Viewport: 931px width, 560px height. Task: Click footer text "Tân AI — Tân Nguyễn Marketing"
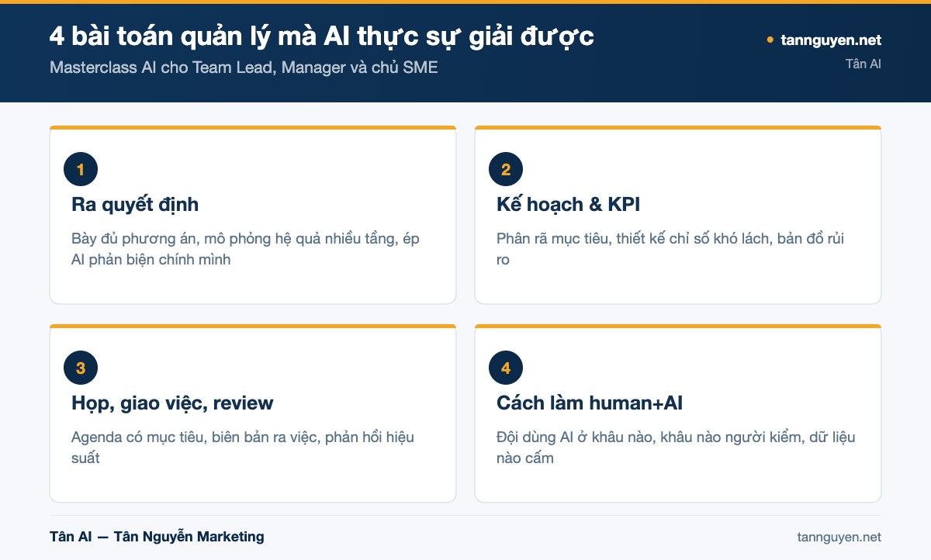point(157,537)
